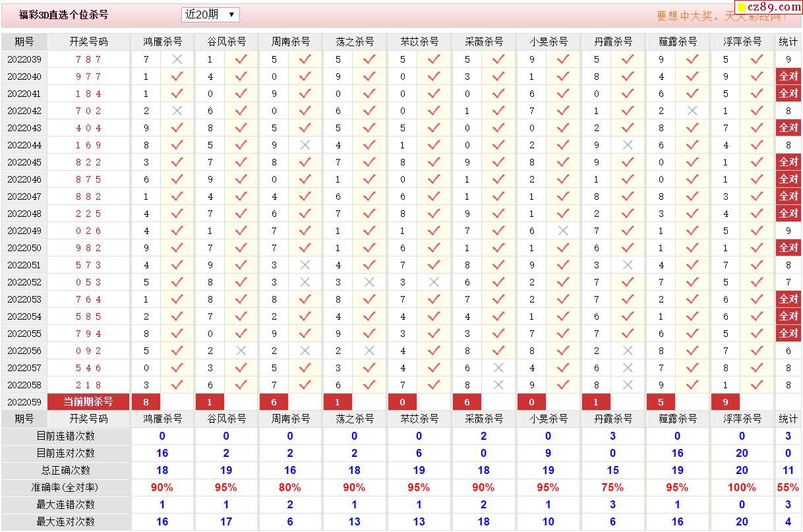
Task: Click 浮萍 current kill number 9
Action: coord(725,401)
